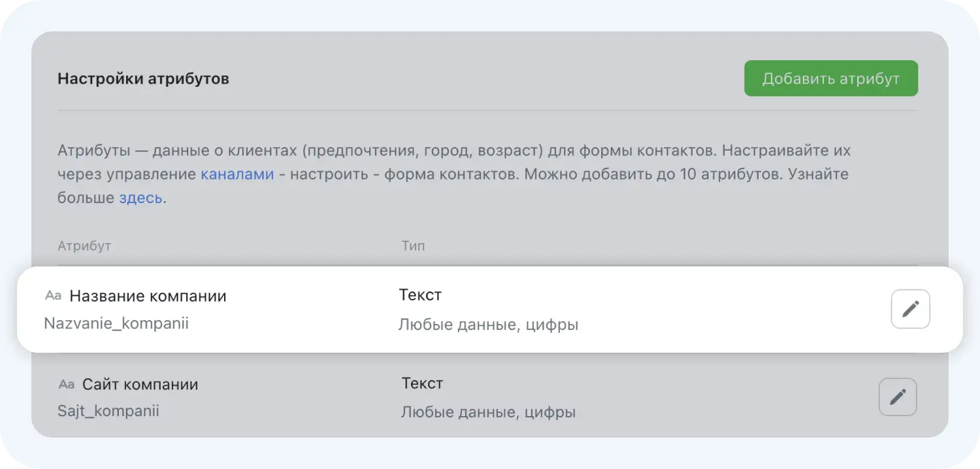Click the pencil icon for Сайт компании row
Image resolution: width=980 pixels, height=469 pixels.
tap(898, 396)
